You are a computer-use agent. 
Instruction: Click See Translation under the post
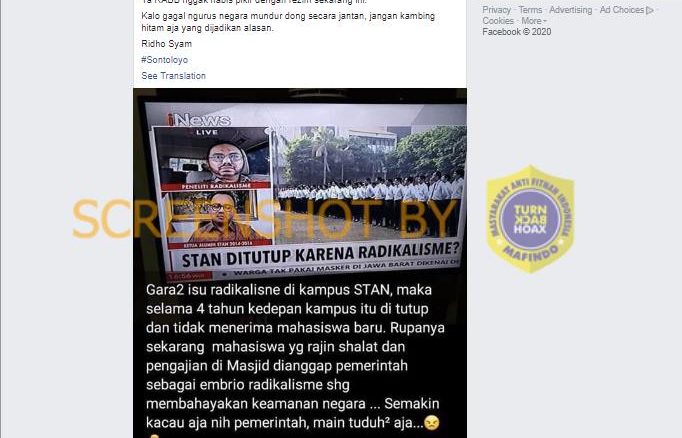point(174,76)
